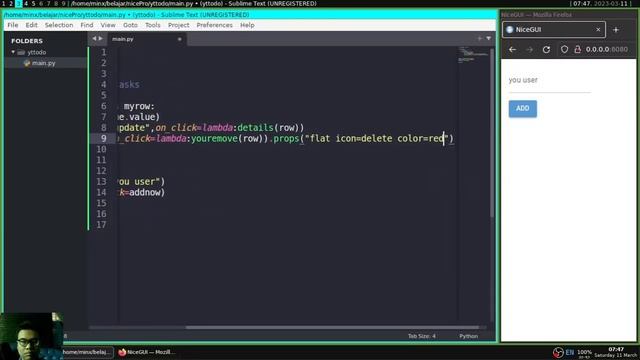
Task: Open the Goto menu
Action: [x=130, y=25]
